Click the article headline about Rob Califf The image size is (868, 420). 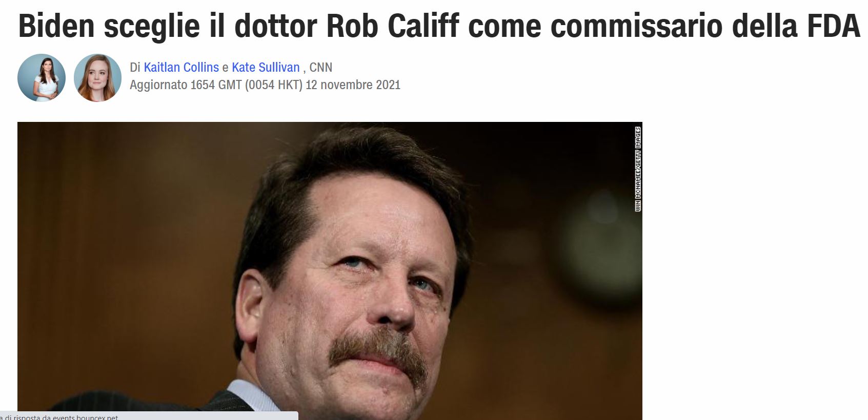tap(439, 26)
